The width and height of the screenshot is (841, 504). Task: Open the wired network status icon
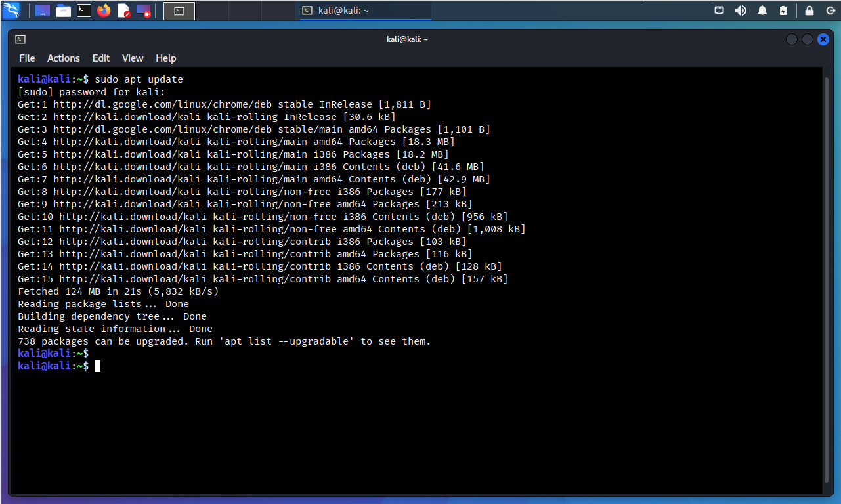coord(720,10)
